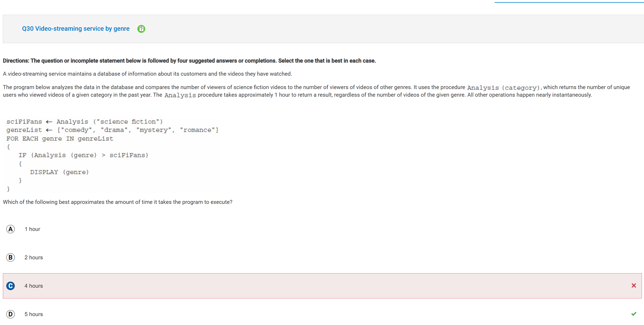
Task: Click the IF Analysis condition line
Action: coord(84,155)
